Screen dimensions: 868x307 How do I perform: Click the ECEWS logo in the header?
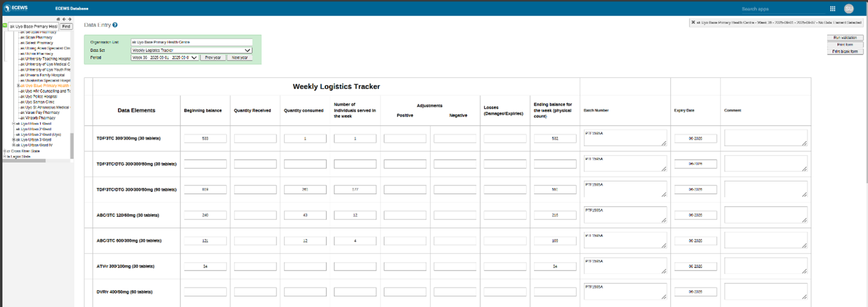[16, 8]
